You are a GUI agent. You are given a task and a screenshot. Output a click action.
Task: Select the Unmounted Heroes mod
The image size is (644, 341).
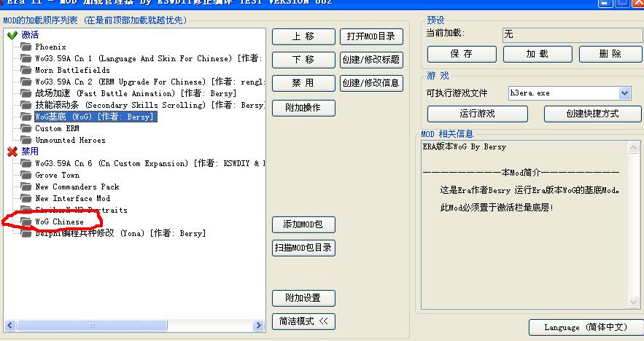click(70, 140)
